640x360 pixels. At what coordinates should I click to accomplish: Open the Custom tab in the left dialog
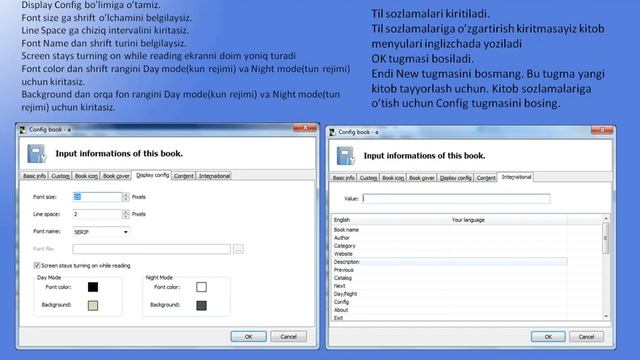(60, 176)
